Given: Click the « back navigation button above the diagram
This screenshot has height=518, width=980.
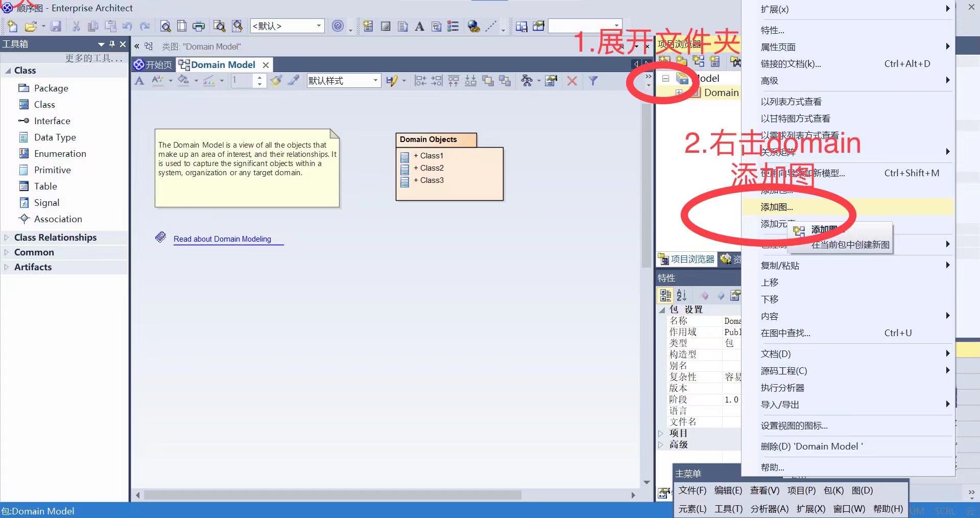Looking at the screenshot, I should 136,46.
